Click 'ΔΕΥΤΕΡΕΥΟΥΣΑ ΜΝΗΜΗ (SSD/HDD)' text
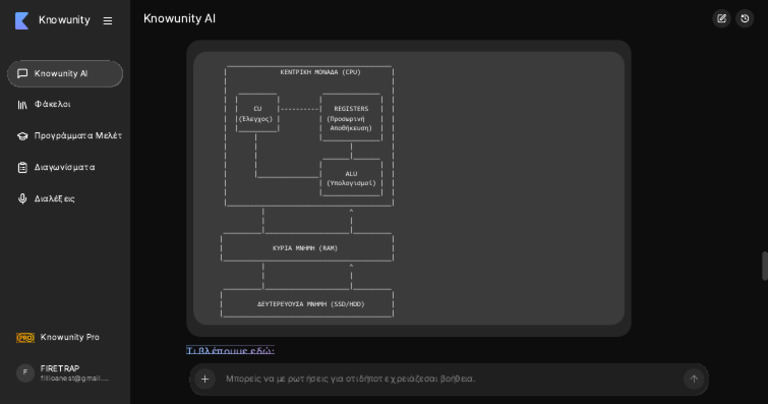This screenshot has width=768, height=404. 311,304
